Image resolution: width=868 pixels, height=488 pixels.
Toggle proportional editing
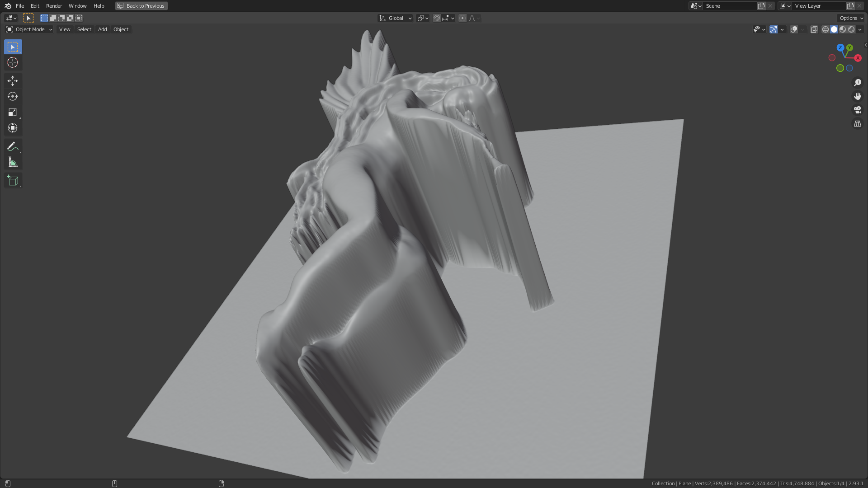tap(462, 18)
